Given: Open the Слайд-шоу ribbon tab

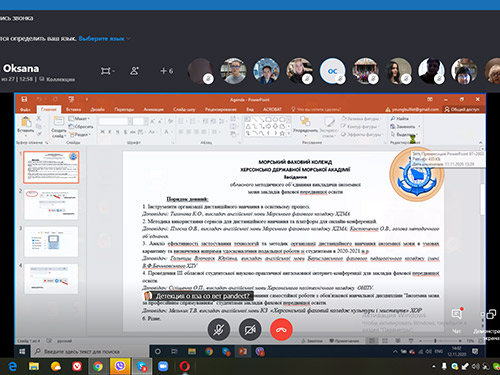Looking at the screenshot, I should tap(184, 109).
